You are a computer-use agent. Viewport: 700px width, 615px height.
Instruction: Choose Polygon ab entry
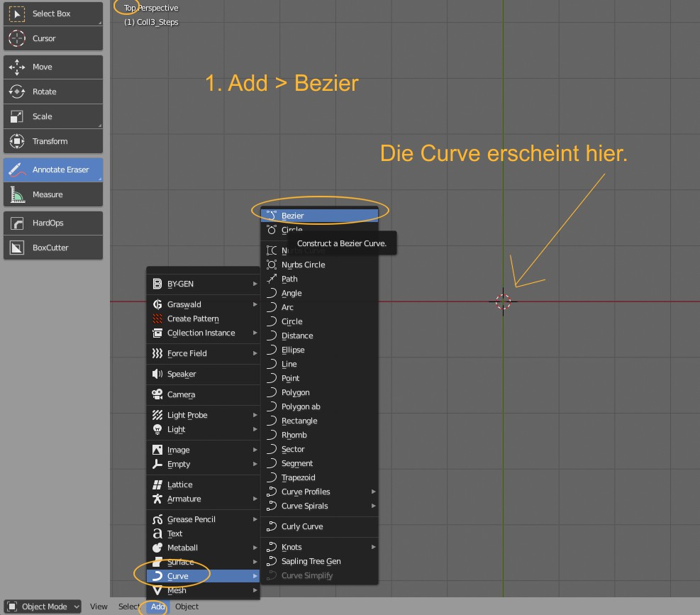click(x=319, y=407)
